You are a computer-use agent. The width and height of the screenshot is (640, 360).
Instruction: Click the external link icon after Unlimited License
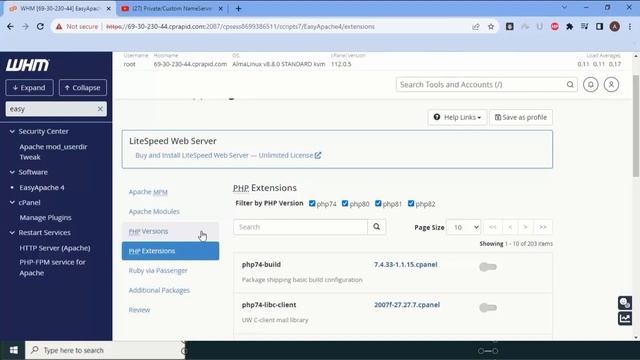318,155
